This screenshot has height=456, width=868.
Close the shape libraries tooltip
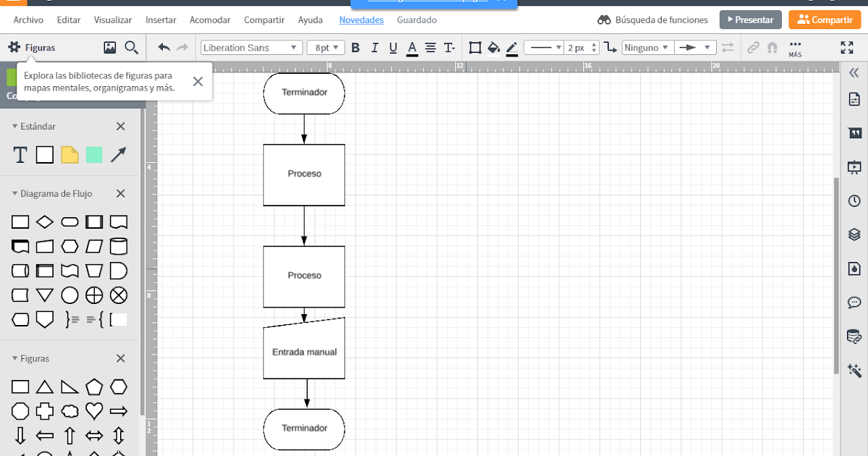click(197, 81)
